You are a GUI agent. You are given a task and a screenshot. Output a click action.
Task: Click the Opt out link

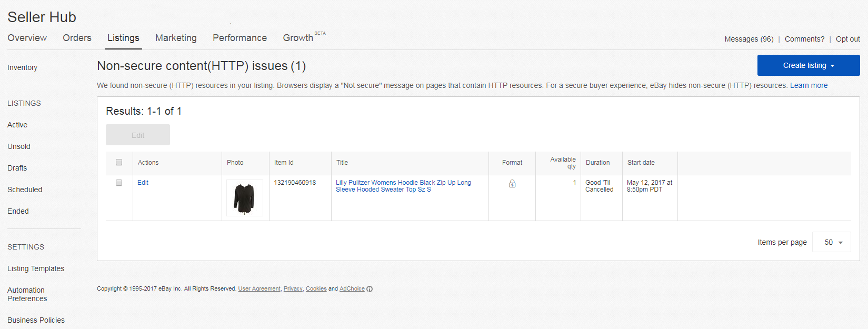(x=847, y=39)
